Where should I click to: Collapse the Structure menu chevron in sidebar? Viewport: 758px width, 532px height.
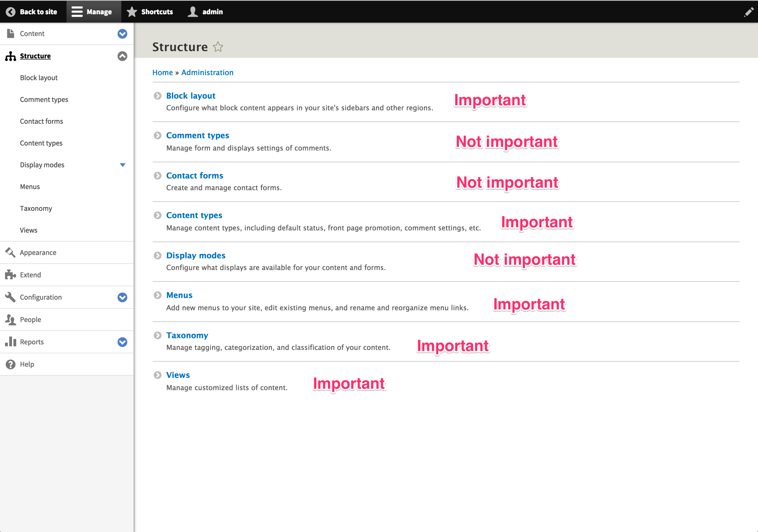(x=122, y=56)
